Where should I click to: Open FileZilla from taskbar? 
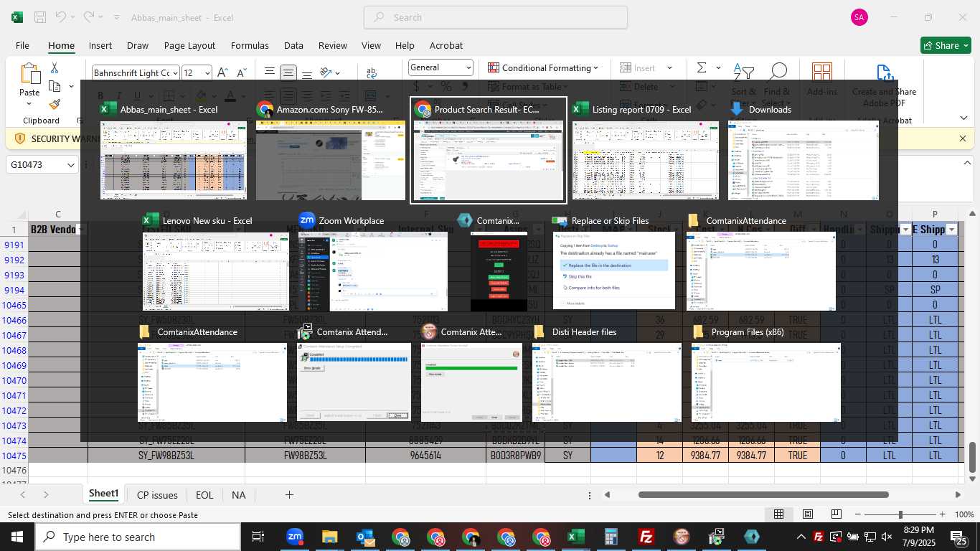[646, 537]
